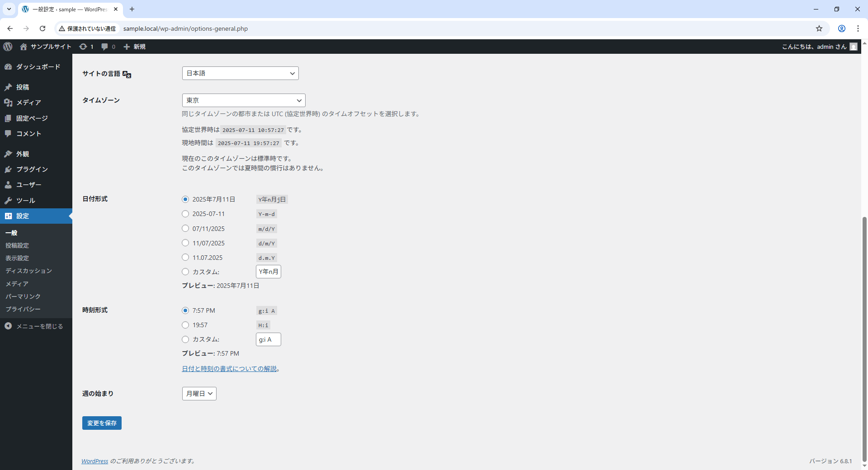Open 日付と時刻の書式についての解説 link

pos(229,369)
